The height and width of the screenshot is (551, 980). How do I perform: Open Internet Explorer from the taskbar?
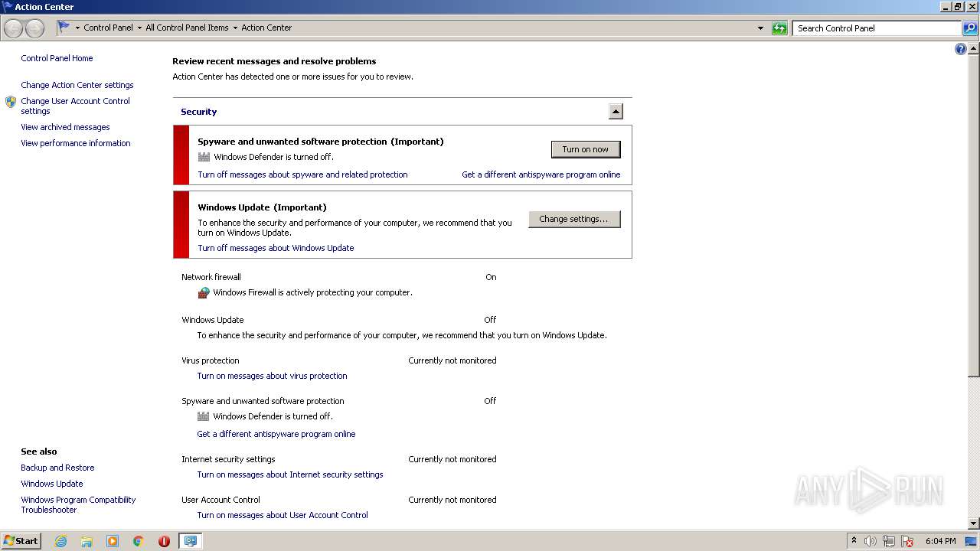pos(60,541)
